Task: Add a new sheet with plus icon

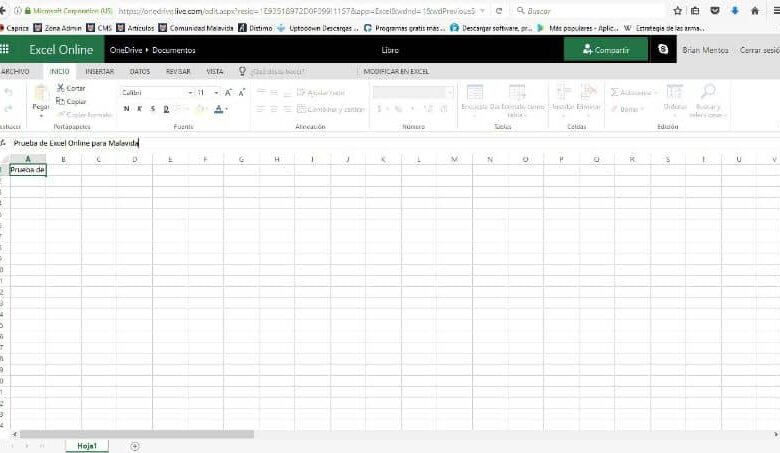Action: click(134, 447)
